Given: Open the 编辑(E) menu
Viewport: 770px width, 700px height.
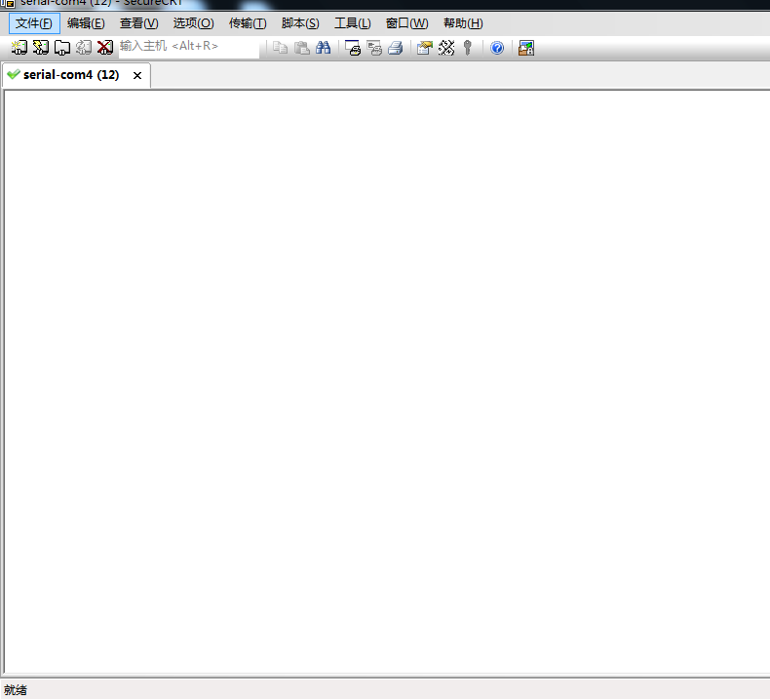Looking at the screenshot, I should [x=86, y=23].
